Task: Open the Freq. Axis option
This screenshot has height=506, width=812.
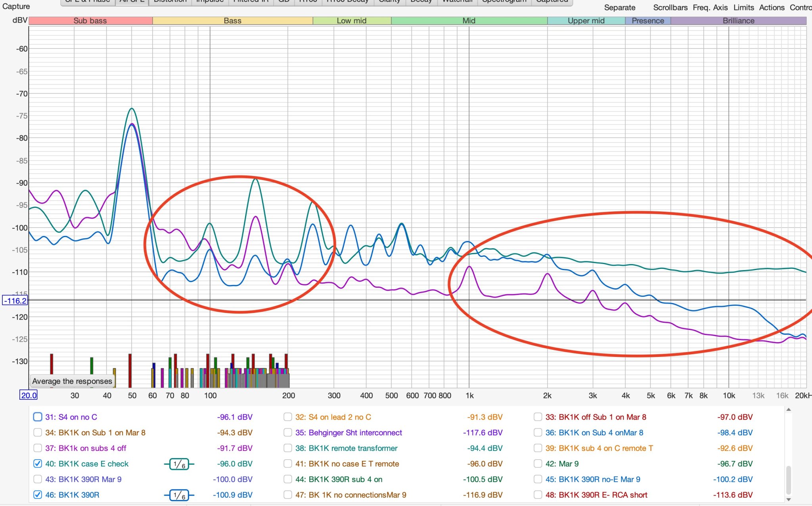Action: pos(710,8)
